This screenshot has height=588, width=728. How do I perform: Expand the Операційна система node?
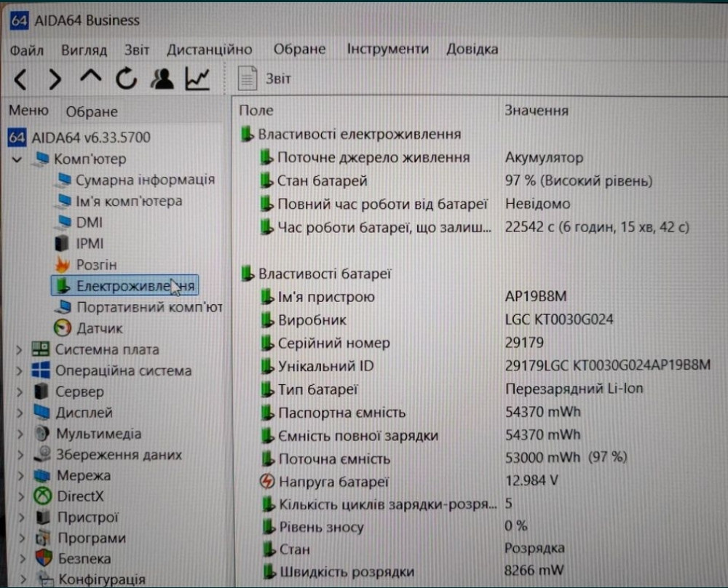click(20, 371)
